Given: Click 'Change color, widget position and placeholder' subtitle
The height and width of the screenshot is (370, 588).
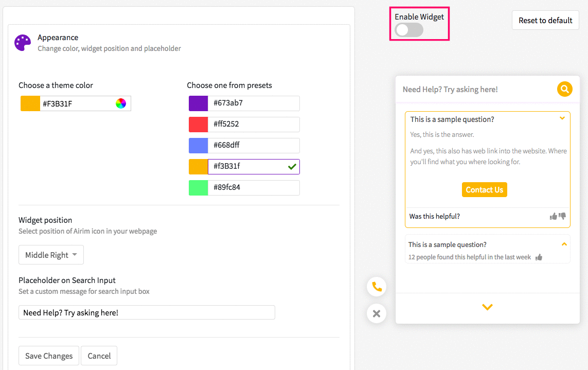Looking at the screenshot, I should [x=109, y=48].
